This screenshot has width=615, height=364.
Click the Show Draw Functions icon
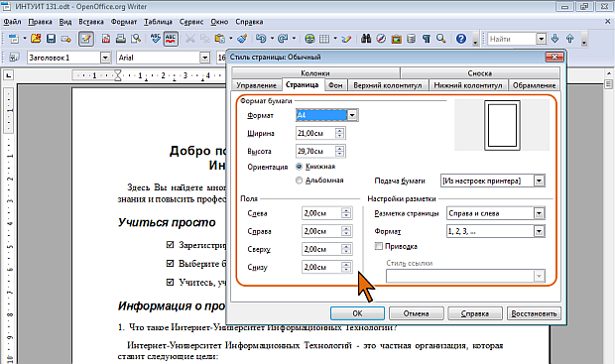pyautogui.click(x=346, y=39)
